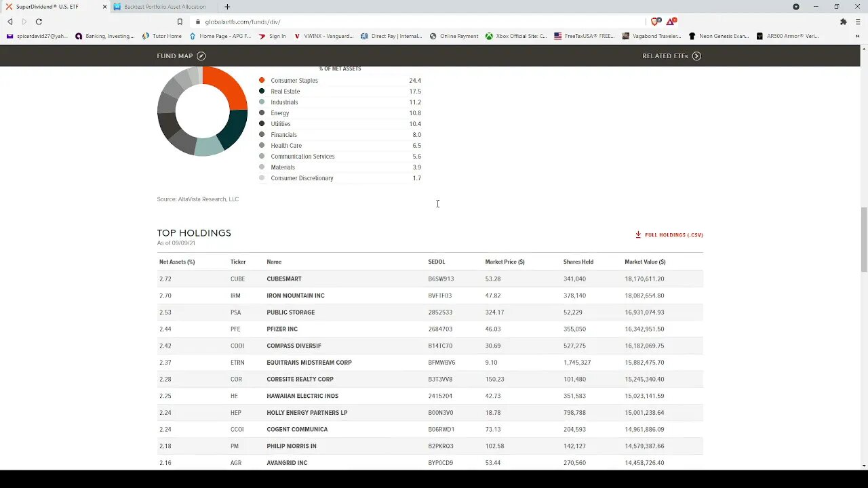Open the Home Page - APG bookmark

[220, 36]
